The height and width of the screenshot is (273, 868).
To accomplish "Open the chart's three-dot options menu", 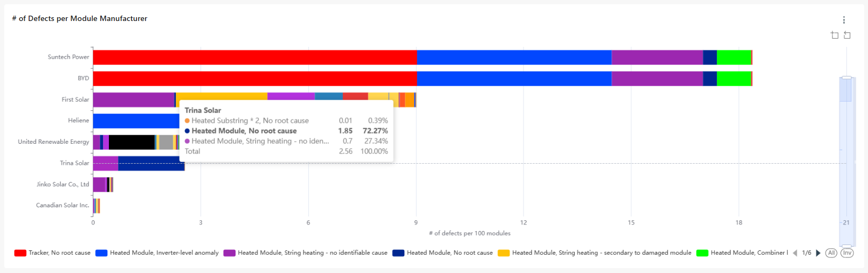I will pyautogui.click(x=844, y=20).
